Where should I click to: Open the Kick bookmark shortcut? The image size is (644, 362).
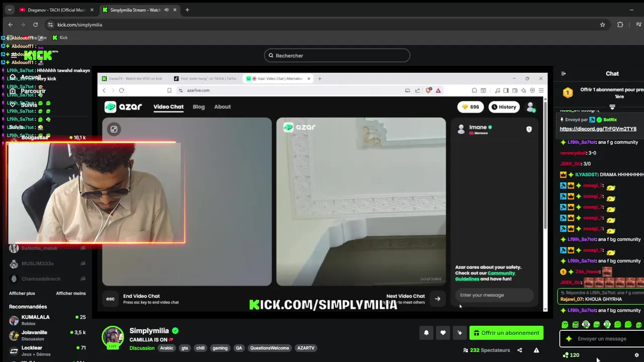tap(60, 38)
